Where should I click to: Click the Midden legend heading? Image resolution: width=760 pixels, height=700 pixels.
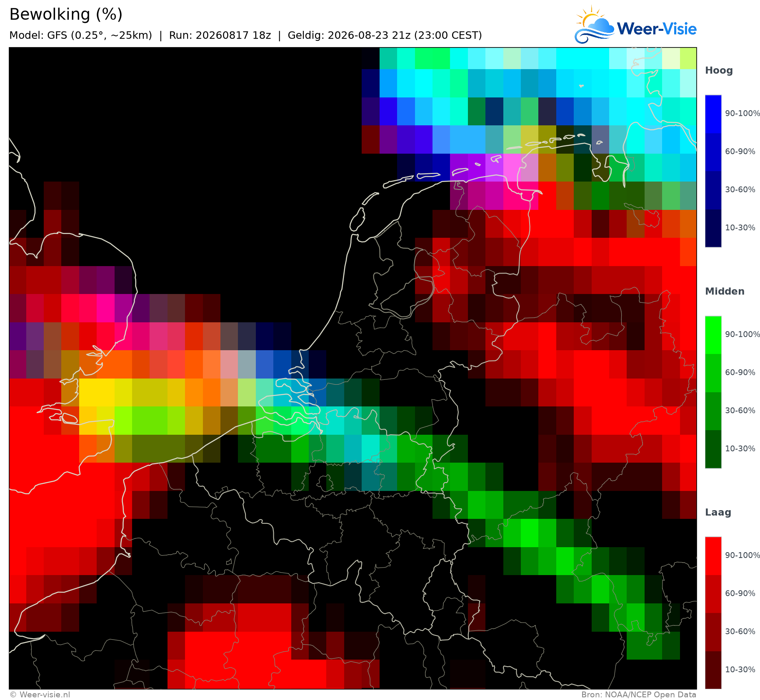tap(725, 291)
